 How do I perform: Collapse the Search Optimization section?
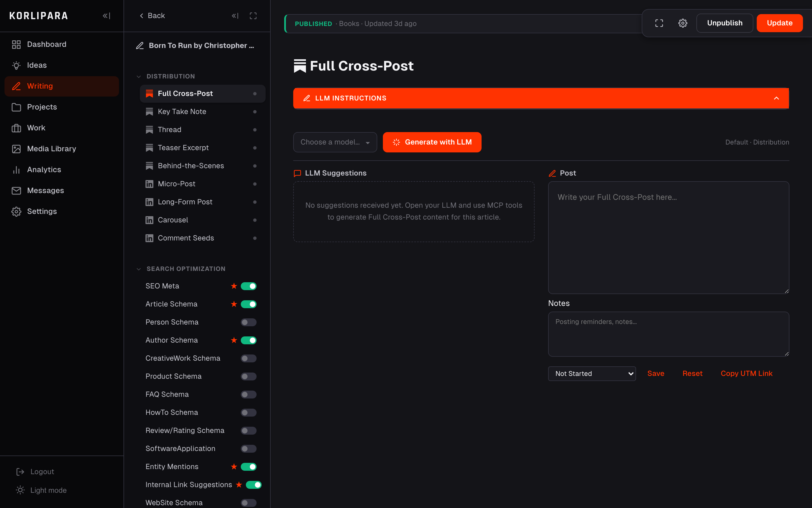[139, 269]
